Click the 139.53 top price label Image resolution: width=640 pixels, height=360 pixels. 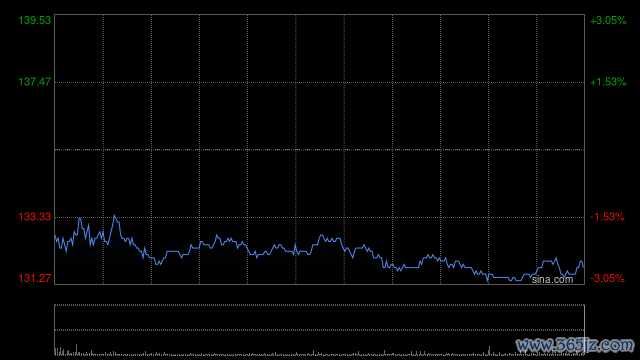(35, 20)
